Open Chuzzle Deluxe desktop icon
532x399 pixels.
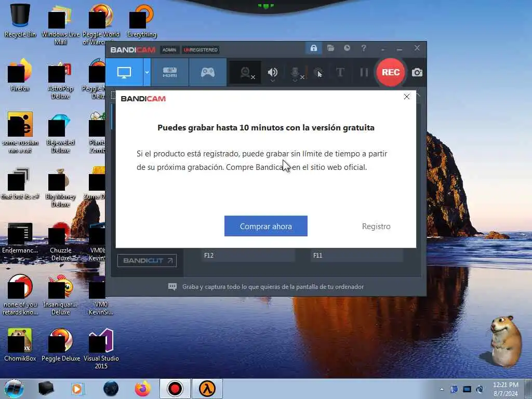(x=60, y=241)
